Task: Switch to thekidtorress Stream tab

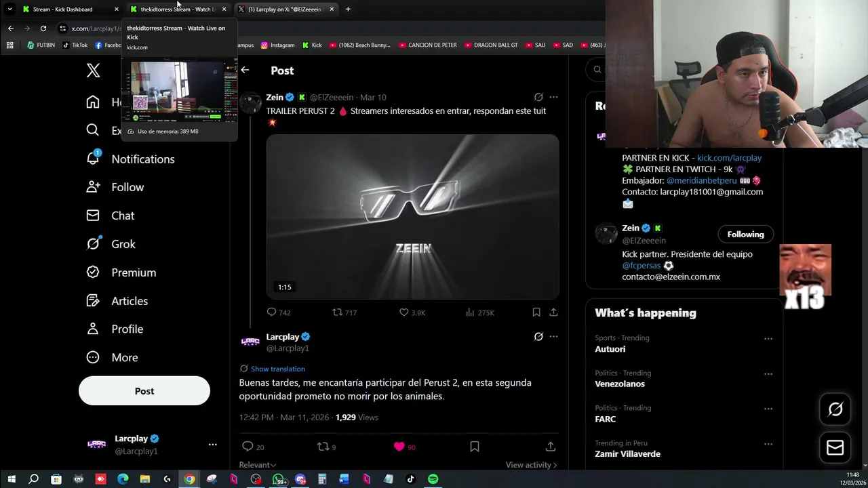Action: point(178,9)
